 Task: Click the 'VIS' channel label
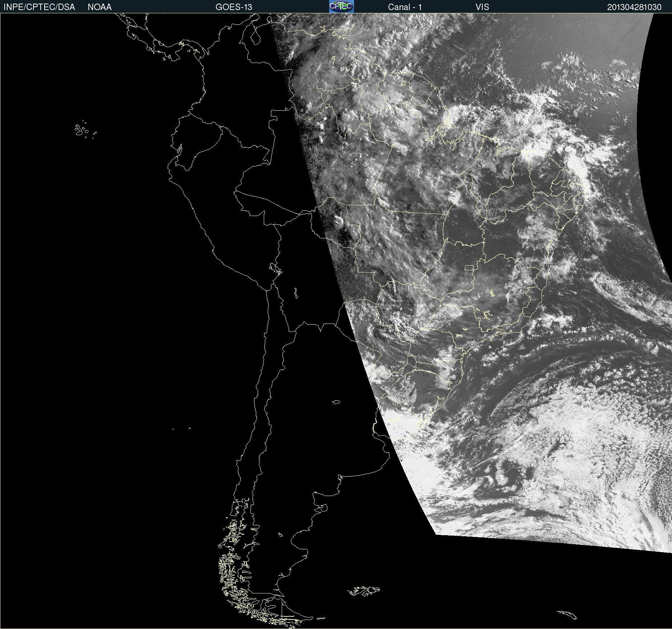[x=482, y=7]
